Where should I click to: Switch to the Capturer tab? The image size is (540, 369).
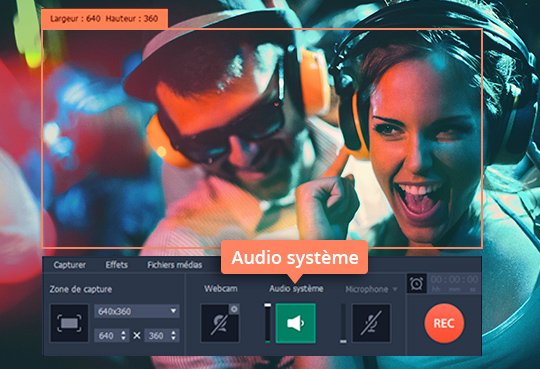(70, 265)
